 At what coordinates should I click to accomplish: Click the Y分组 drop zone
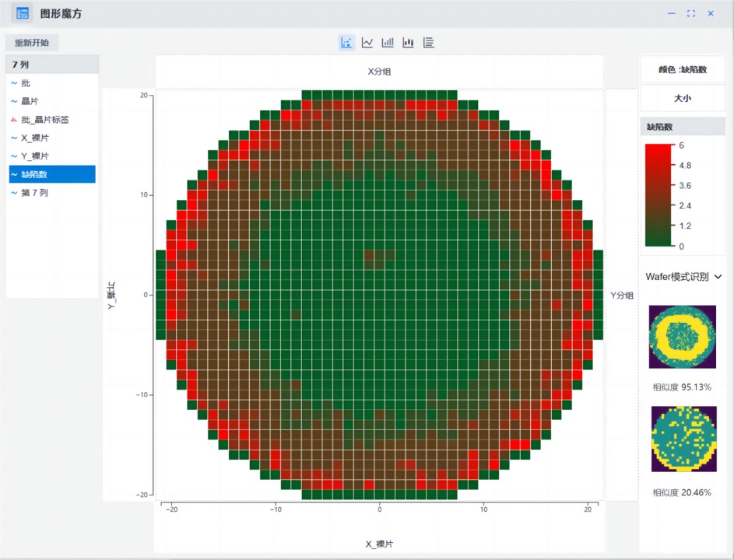(622, 295)
